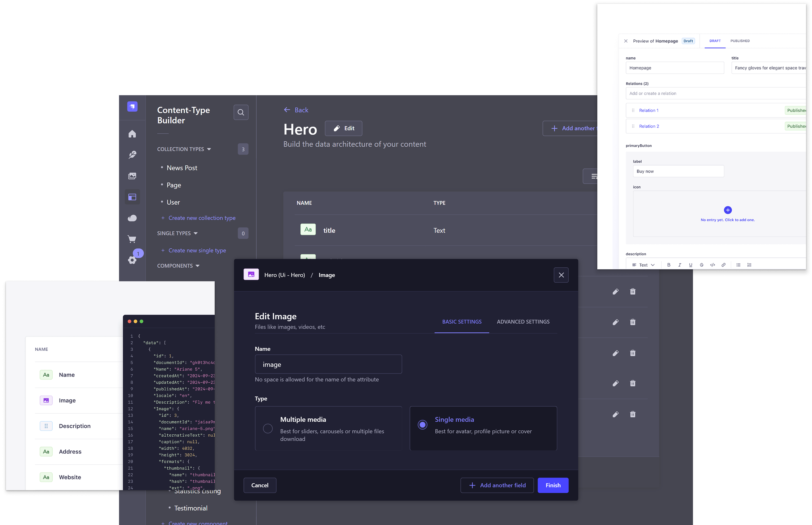812x525 pixels.
Task: Click bold formatting icon in description editor
Action: 669,265
